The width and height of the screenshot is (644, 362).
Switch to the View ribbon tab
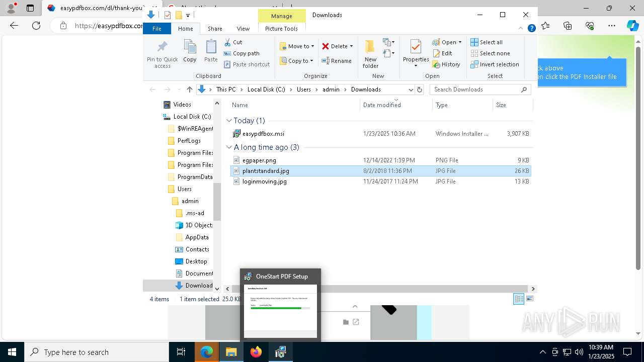click(x=243, y=29)
